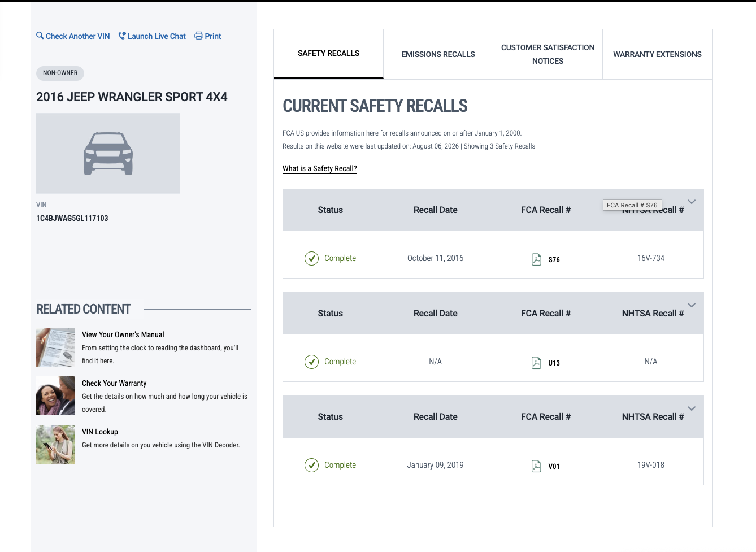Open the View Your Owner's Manual link
The image size is (756, 552).
click(x=123, y=334)
